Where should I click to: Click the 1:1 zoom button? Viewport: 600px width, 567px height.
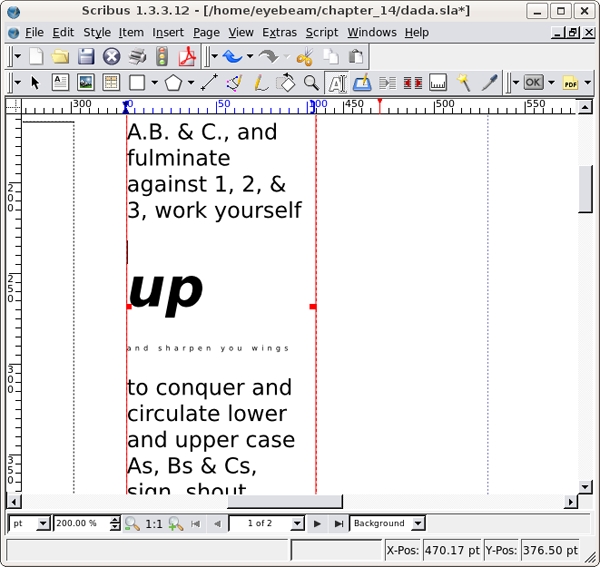[154, 523]
